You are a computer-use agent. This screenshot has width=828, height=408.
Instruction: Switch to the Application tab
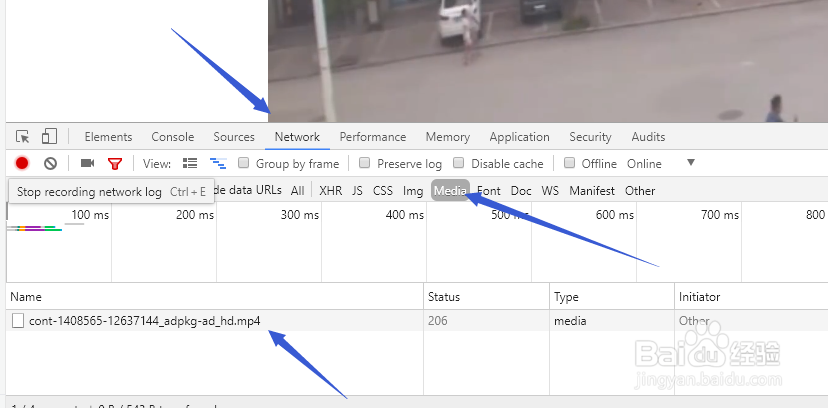click(520, 137)
